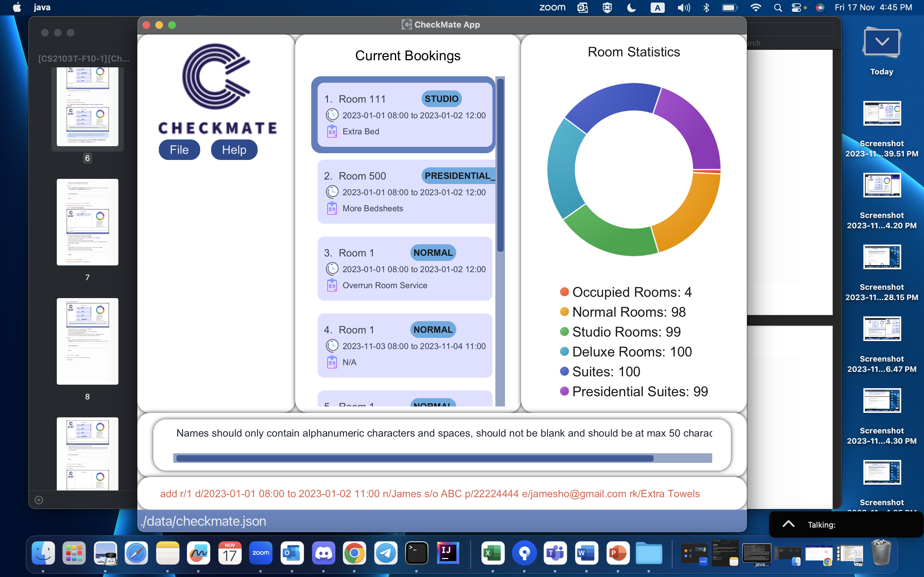Open IntelliJ IDEA from the dock

tap(448, 553)
